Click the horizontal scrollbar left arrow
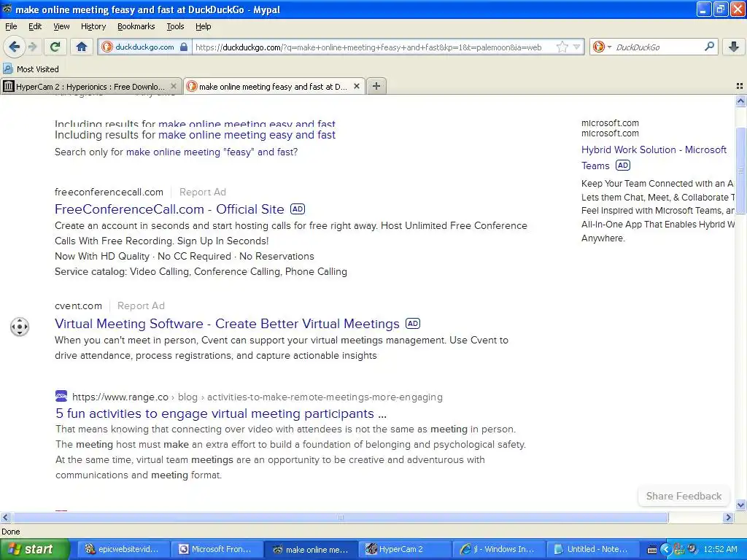747x560 pixels. coord(5,517)
